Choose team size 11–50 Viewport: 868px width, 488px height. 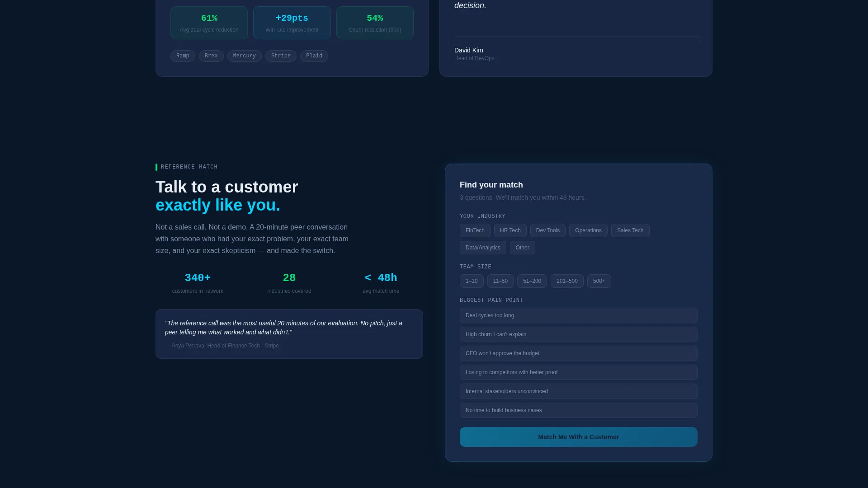[x=500, y=281]
